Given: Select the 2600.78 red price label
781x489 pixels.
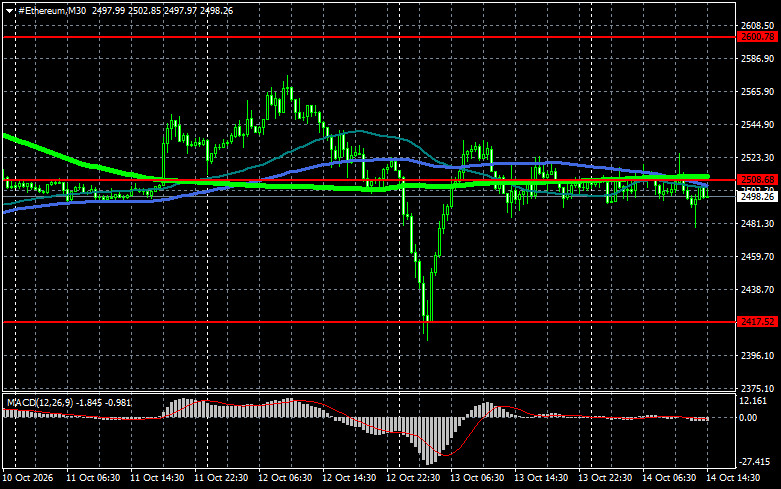Looking at the screenshot, I should pos(757,37).
